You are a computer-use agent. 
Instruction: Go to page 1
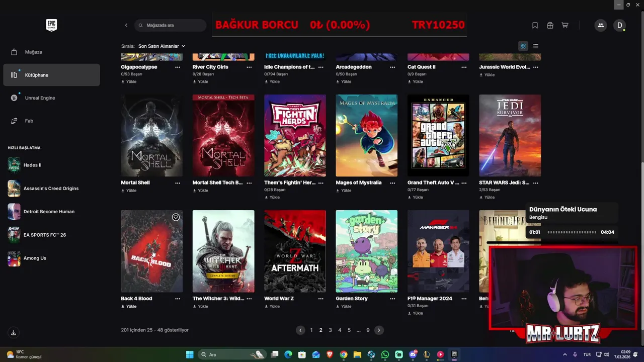[311, 330]
